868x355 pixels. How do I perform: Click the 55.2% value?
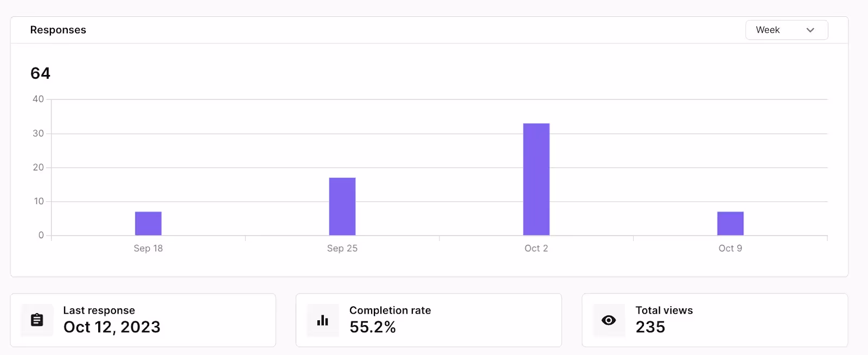pos(373,327)
